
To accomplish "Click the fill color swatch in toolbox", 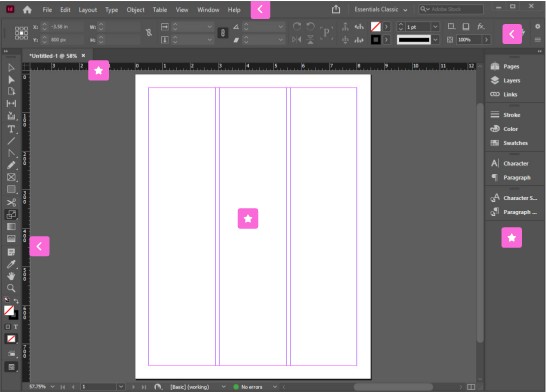I will [x=9, y=310].
